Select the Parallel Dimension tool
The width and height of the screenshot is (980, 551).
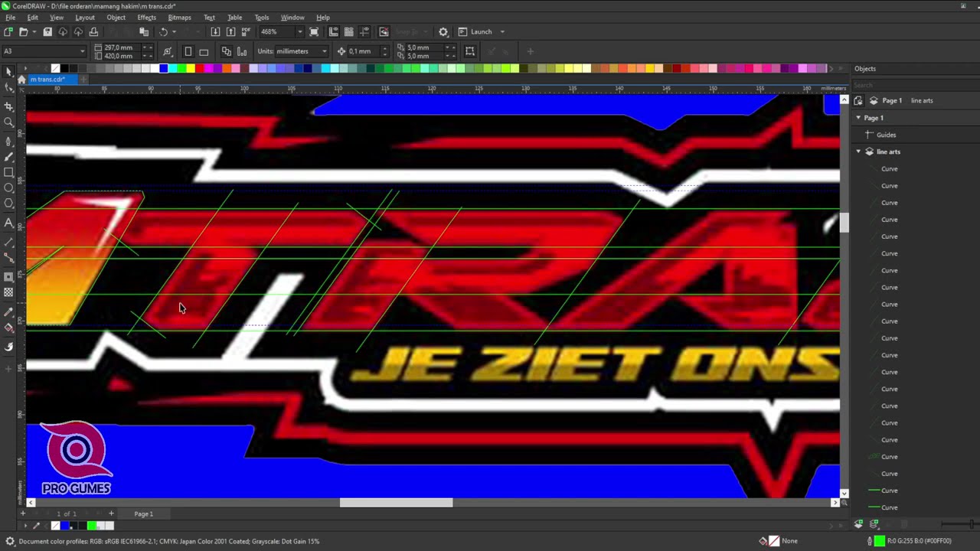[x=9, y=242]
